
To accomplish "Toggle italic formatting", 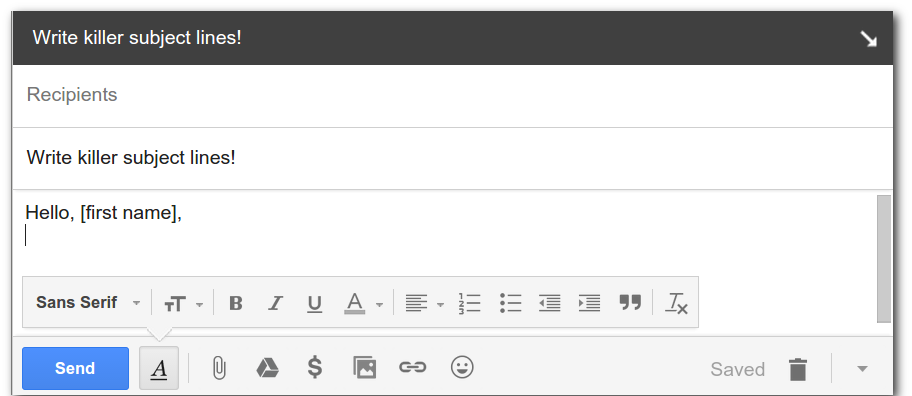I will tap(275, 303).
